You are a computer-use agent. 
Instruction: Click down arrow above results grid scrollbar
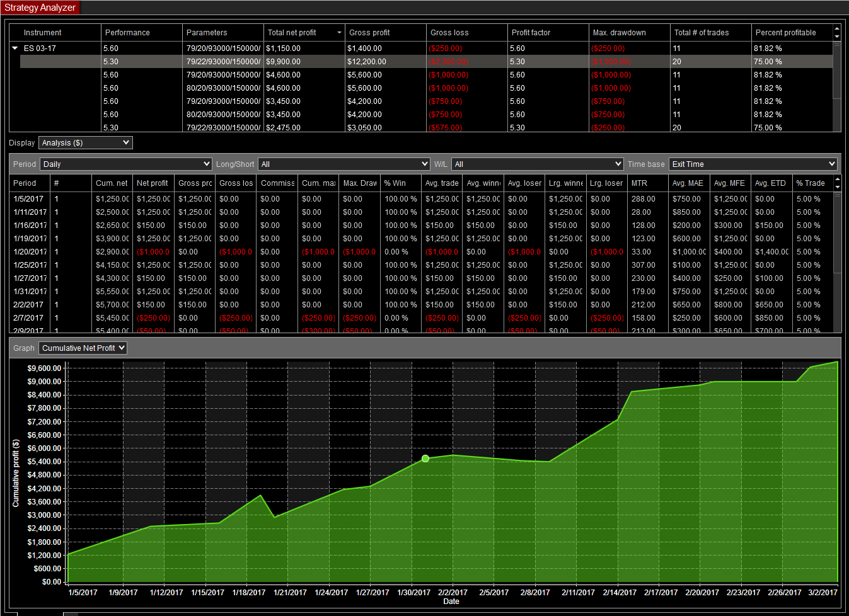point(837,37)
